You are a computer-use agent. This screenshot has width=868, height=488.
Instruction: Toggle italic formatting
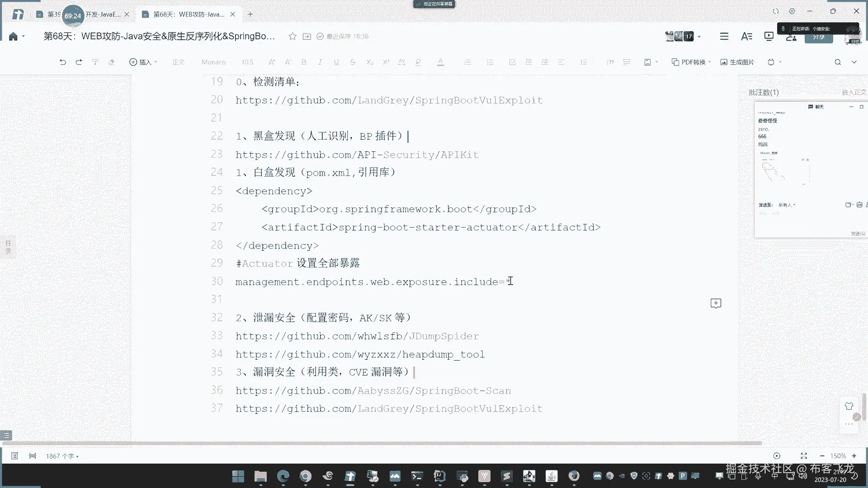[320, 62]
